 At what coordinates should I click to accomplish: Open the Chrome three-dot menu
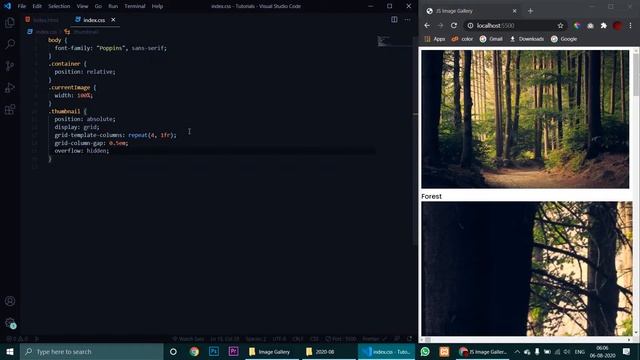pyautogui.click(x=630, y=25)
